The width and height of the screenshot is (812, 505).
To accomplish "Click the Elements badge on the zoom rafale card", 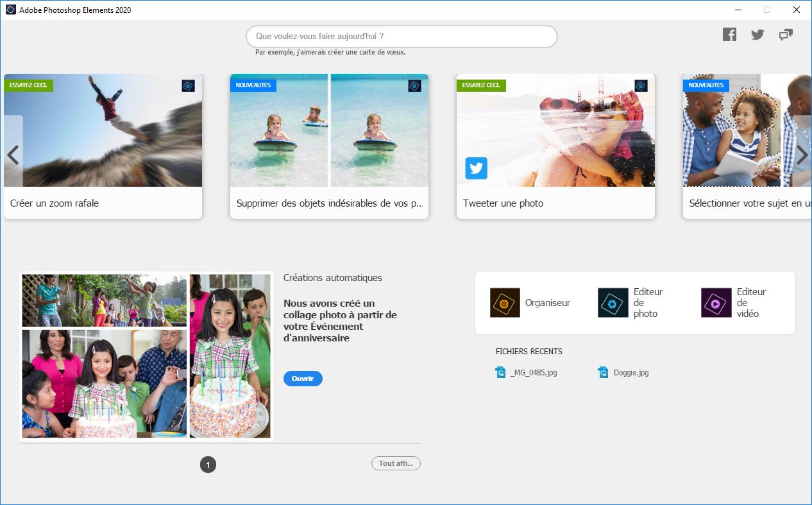I will pos(188,85).
